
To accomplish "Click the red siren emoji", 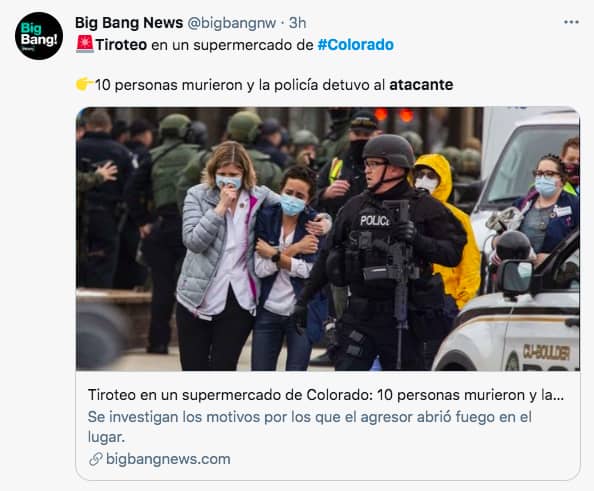I will tap(85, 44).
